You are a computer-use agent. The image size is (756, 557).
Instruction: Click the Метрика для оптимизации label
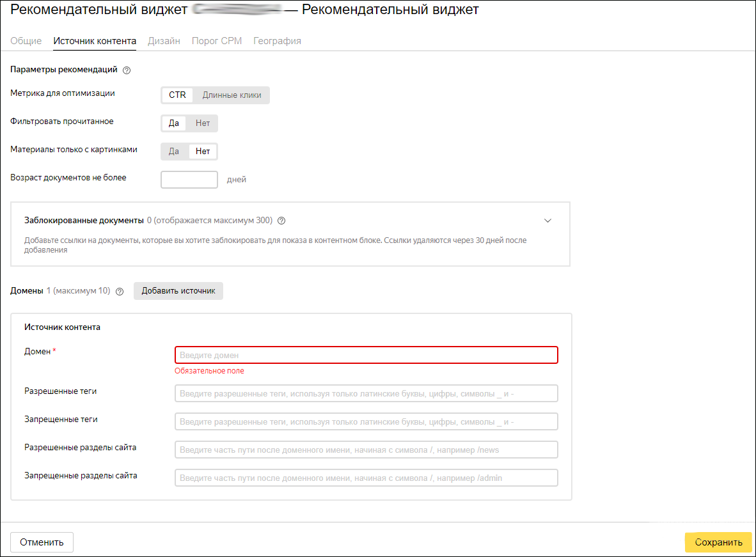pyautogui.click(x=63, y=93)
